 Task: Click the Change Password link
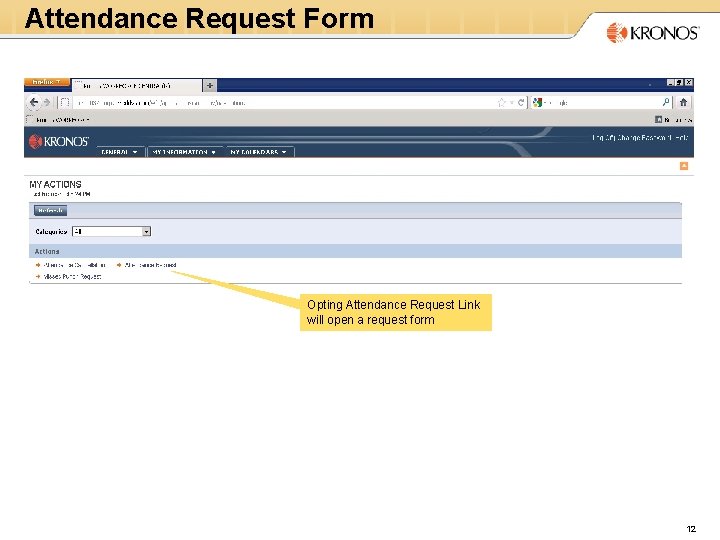(644, 137)
